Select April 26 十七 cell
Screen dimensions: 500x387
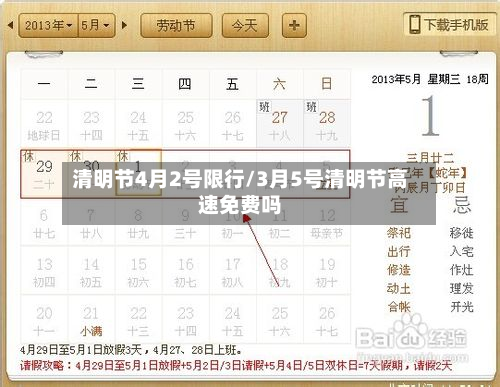tap(233, 124)
